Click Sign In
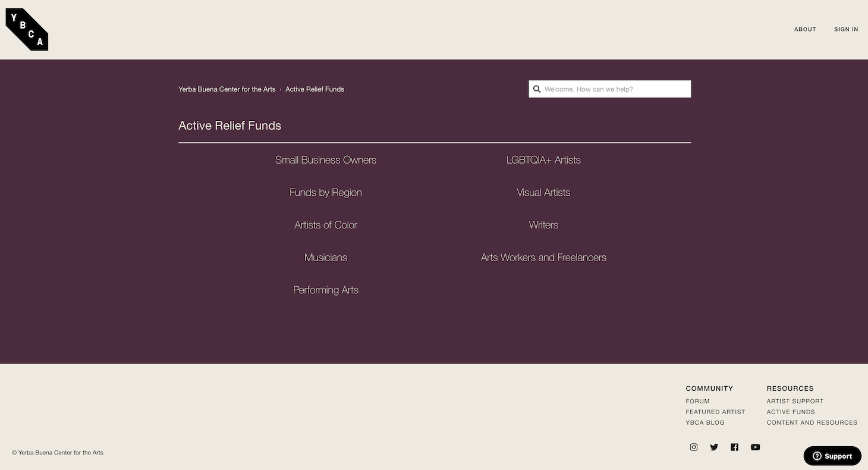 pos(846,29)
